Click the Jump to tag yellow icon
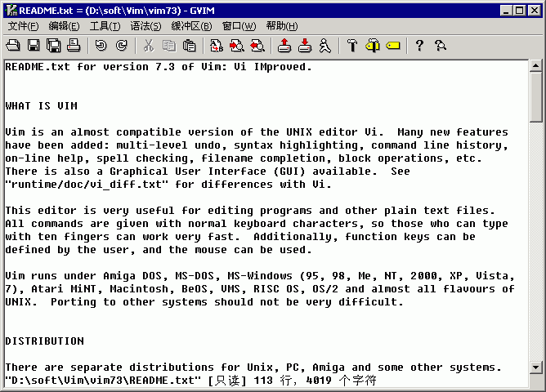Viewport: 546px width, 392px height. click(x=393, y=46)
